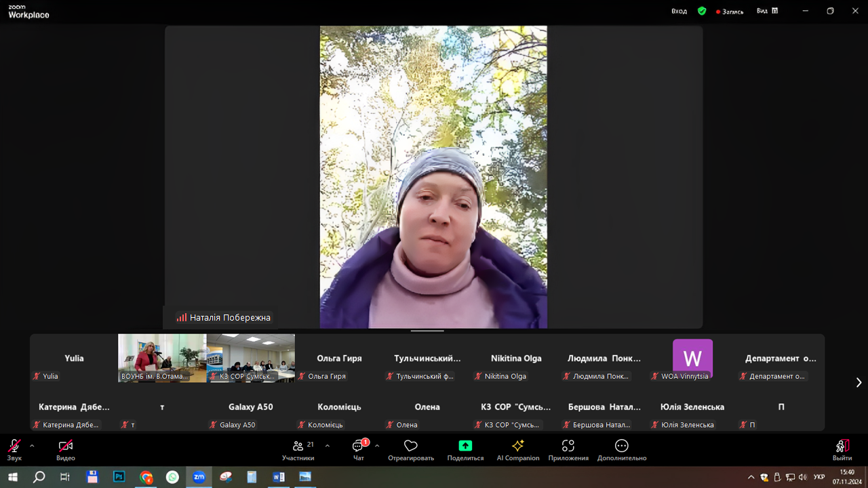Image resolution: width=868 pixels, height=488 pixels.
Task: Turn on the video camera
Action: pyautogui.click(x=65, y=446)
